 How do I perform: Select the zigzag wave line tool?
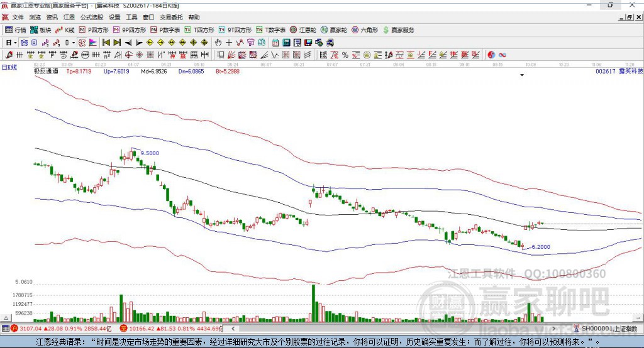(274, 55)
